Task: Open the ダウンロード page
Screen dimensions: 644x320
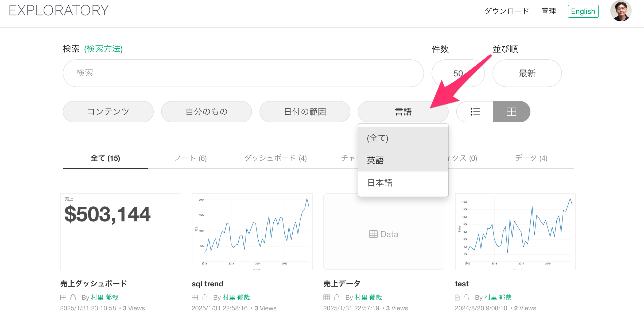Action: tap(507, 11)
